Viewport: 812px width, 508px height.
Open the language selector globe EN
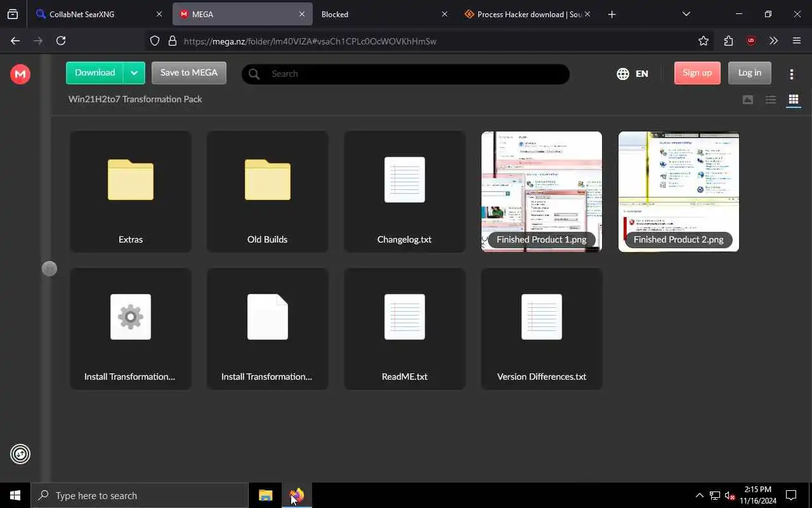click(x=632, y=74)
